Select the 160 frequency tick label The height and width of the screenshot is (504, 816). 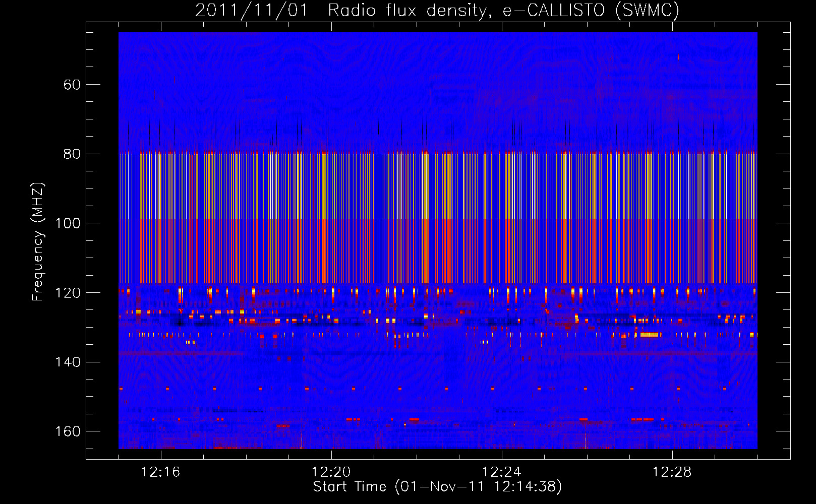68,431
